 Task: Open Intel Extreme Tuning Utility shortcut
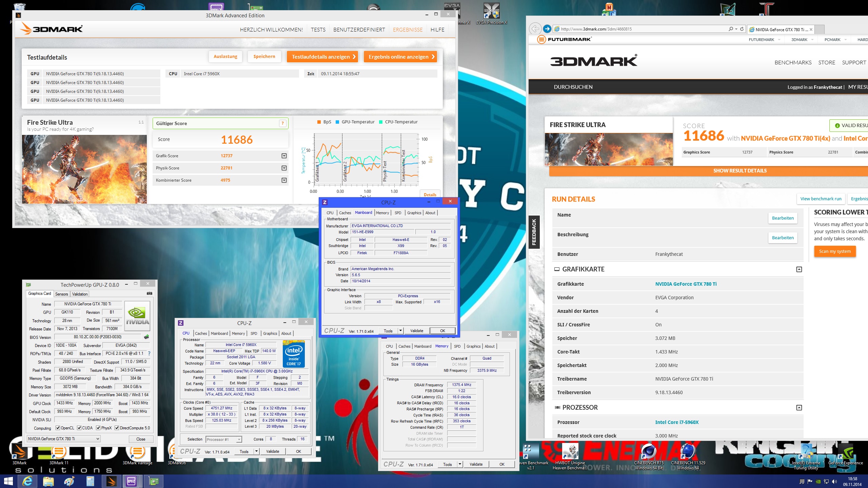coord(806,456)
